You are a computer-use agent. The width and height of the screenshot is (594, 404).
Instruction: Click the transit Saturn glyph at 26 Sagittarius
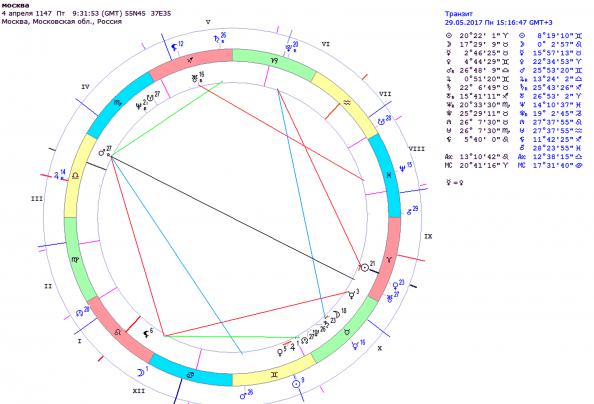(216, 38)
